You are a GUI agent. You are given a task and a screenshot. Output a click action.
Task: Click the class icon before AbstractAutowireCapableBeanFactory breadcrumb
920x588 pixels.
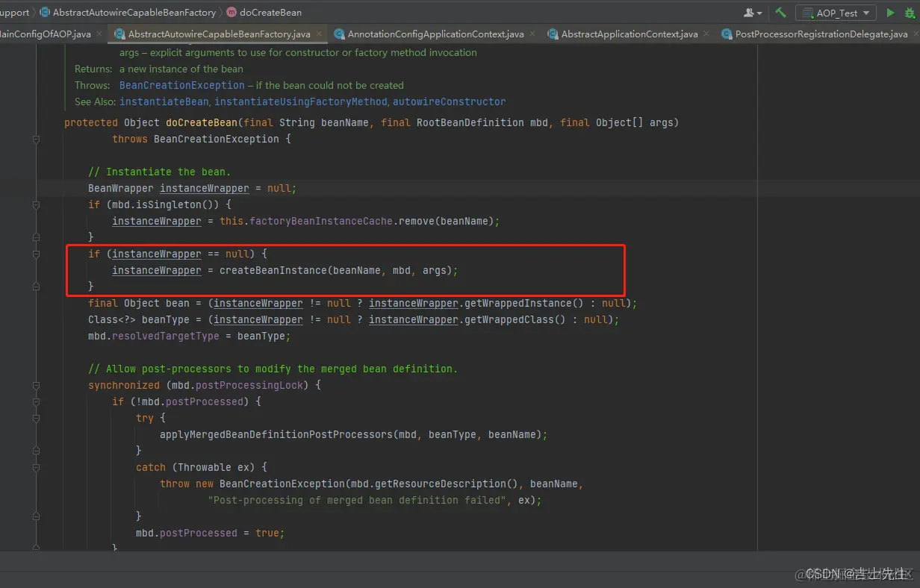click(x=45, y=13)
